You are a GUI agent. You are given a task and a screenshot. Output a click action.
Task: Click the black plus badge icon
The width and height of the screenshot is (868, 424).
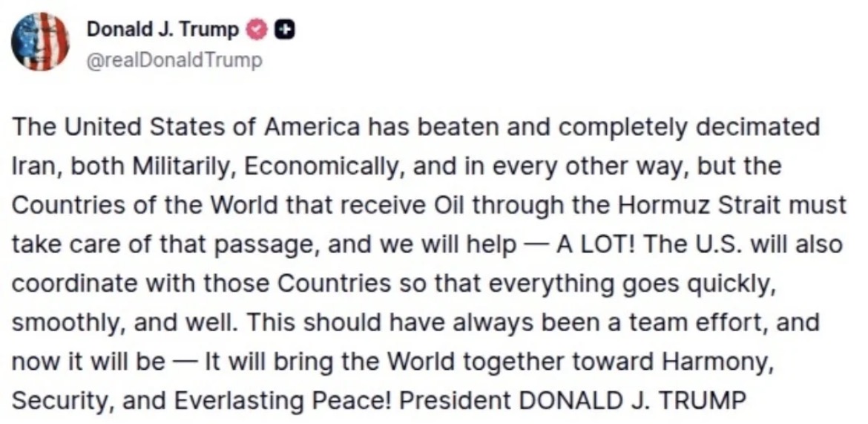[283, 30]
